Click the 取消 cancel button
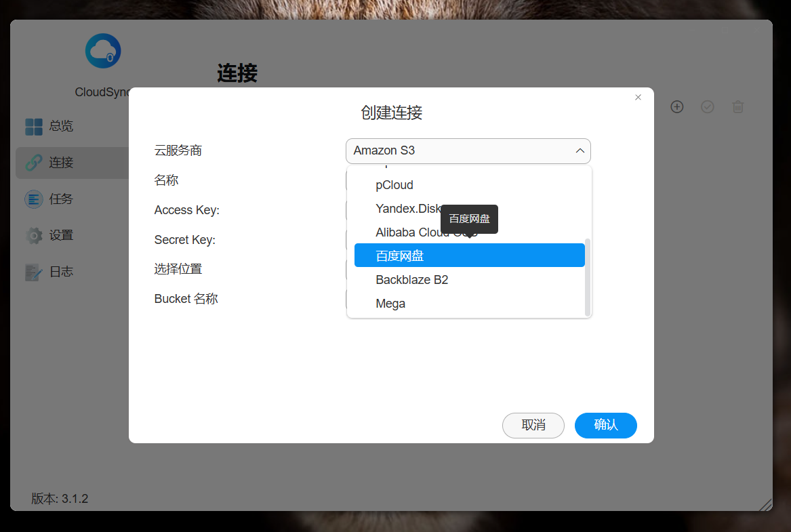Image resolution: width=791 pixels, height=532 pixels. (533, 425)
